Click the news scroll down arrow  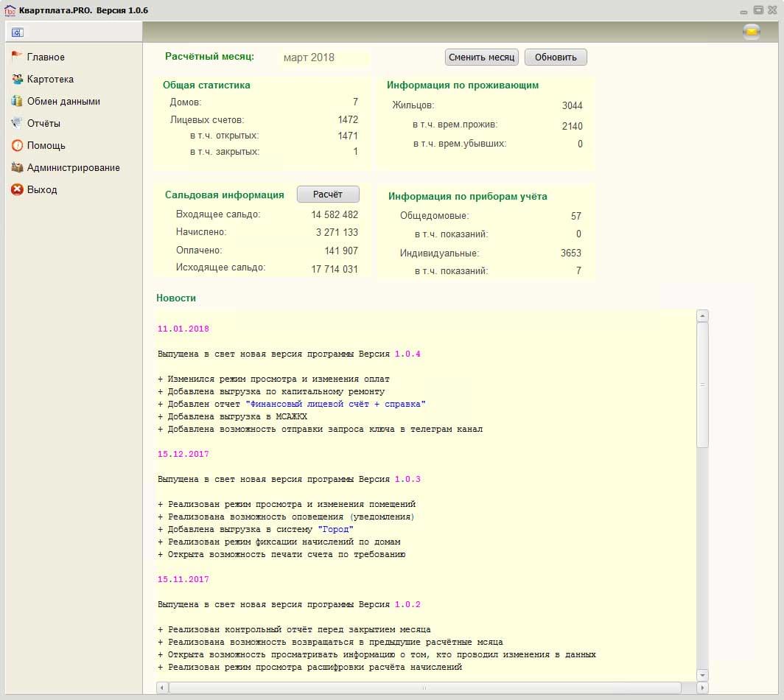[x=702, y=675]
